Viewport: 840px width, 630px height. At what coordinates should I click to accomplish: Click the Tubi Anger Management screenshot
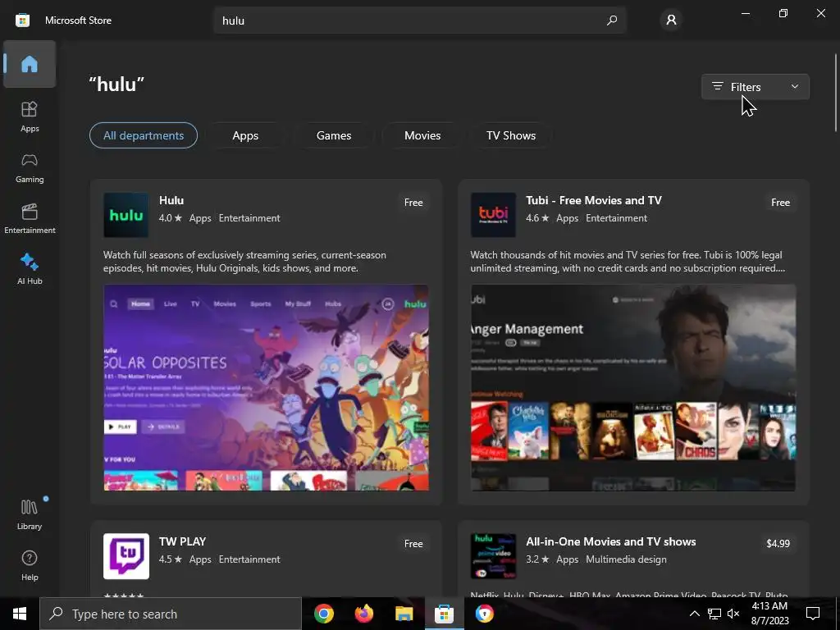click(x=633, y=387)
